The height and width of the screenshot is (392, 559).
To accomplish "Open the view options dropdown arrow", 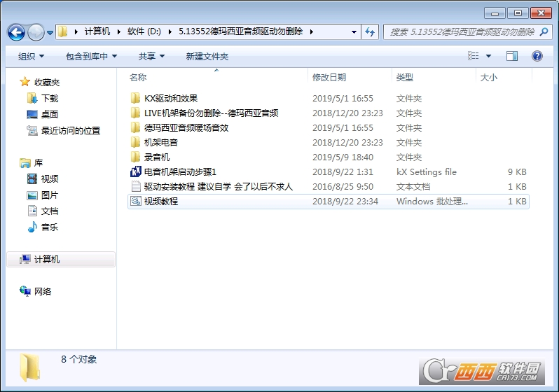I will click(x=488, y=56).
